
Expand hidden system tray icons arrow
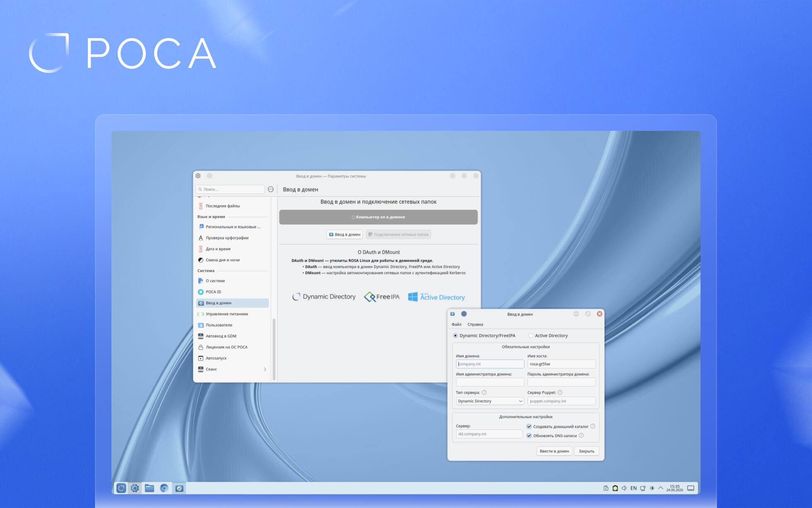point(661,488)
